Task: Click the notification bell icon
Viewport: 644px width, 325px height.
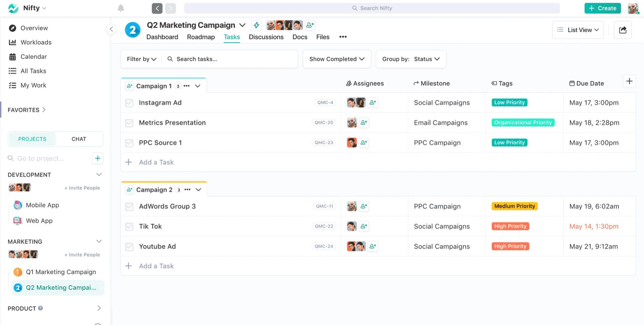Action: [x=121, y=8]
